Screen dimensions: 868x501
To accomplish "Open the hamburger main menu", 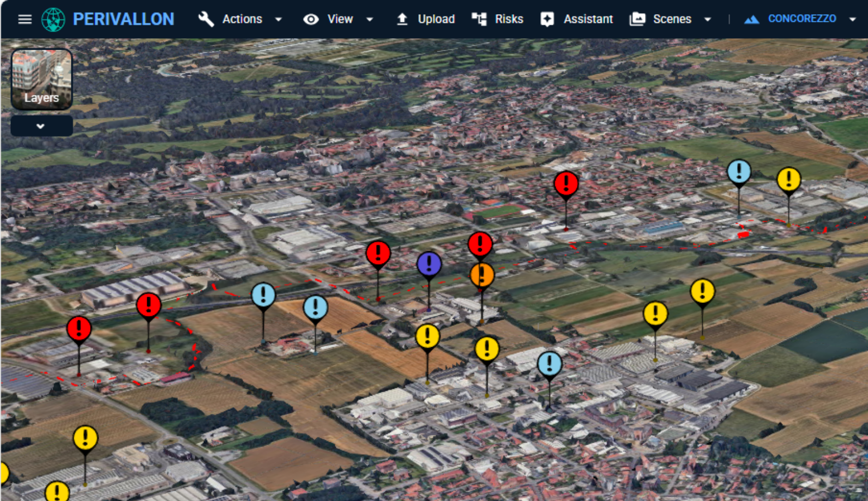I will (25, 19).
